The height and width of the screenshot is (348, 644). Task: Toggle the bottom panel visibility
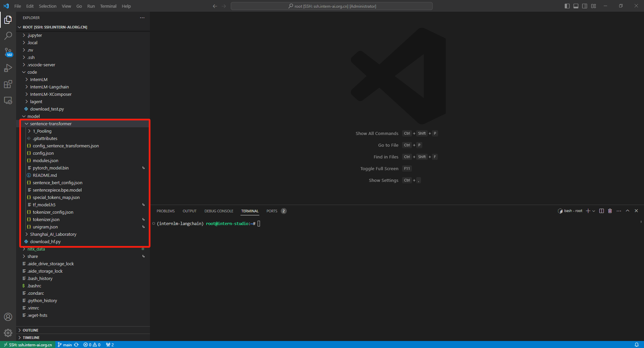(x=576, y=6)
